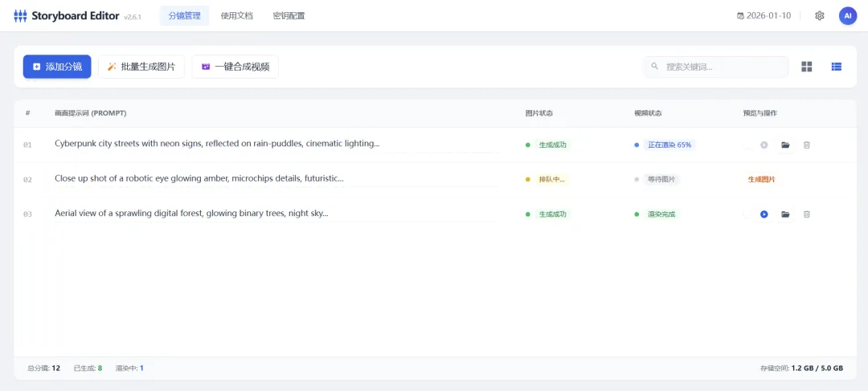Open the 使用文档 tab
Screen dimensions: 868x391
point(236,16)
